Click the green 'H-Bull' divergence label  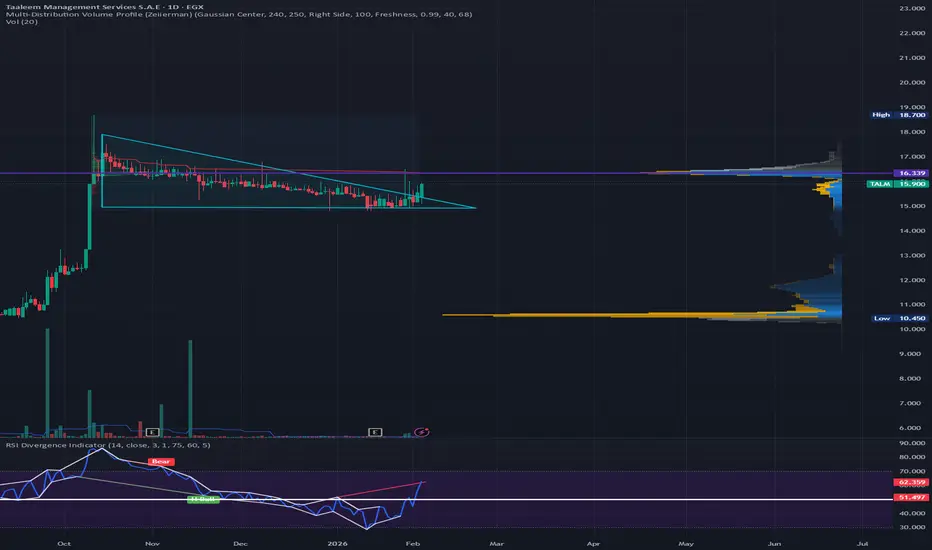coord(203,499)
